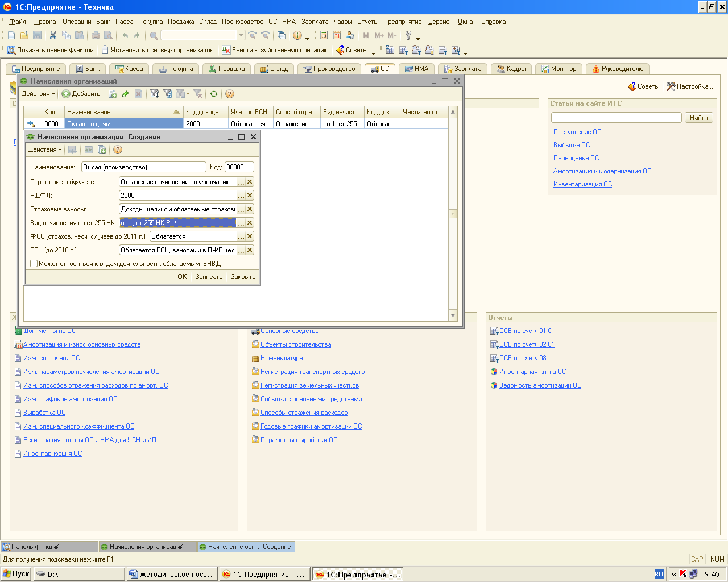Switch to the Руководителю tab

click(x=618, y=69)
